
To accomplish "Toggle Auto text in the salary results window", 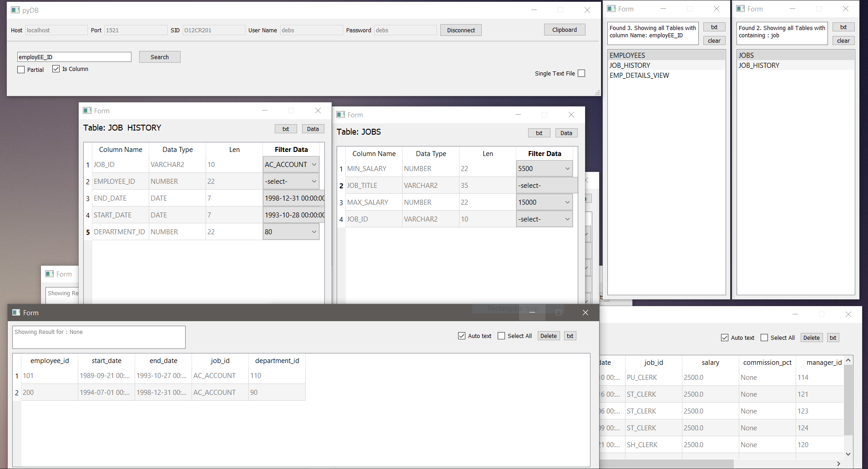I will click(x=725, y=338).
